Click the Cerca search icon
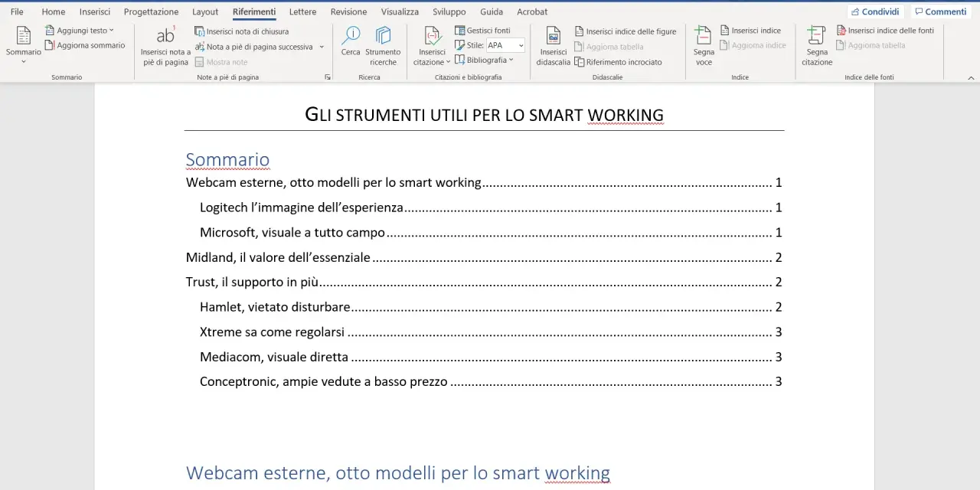Image resolution: width=980 pixels, height=490 pixels. click(351, 41)
